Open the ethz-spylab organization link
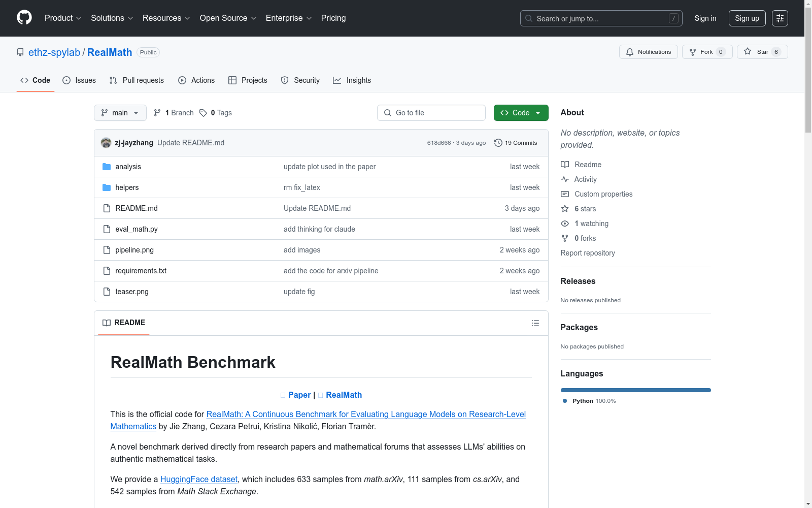The image size is (812, 508). tap(54, 52)
